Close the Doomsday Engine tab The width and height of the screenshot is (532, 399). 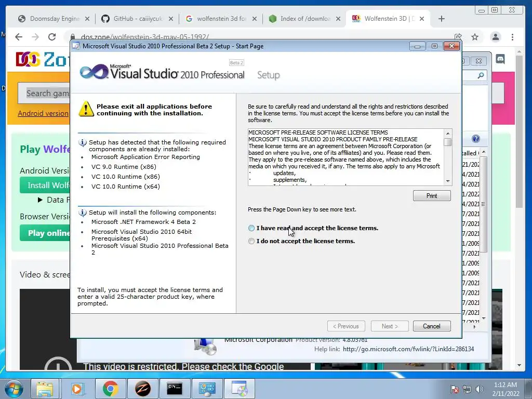click(x=87, y=19)
